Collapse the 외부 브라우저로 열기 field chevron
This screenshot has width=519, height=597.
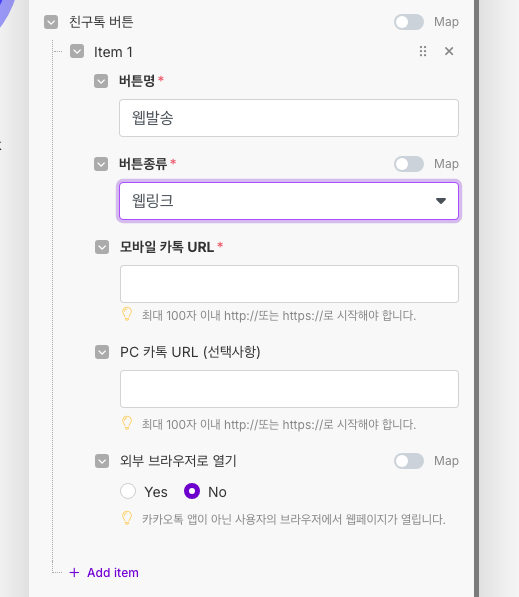coord(102,461)
